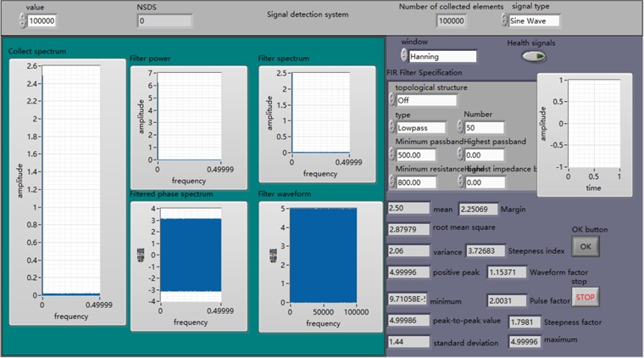The height and width of the screenshot is (358, 644).
Task: Click the value field showing 100000
Action: 42,20
